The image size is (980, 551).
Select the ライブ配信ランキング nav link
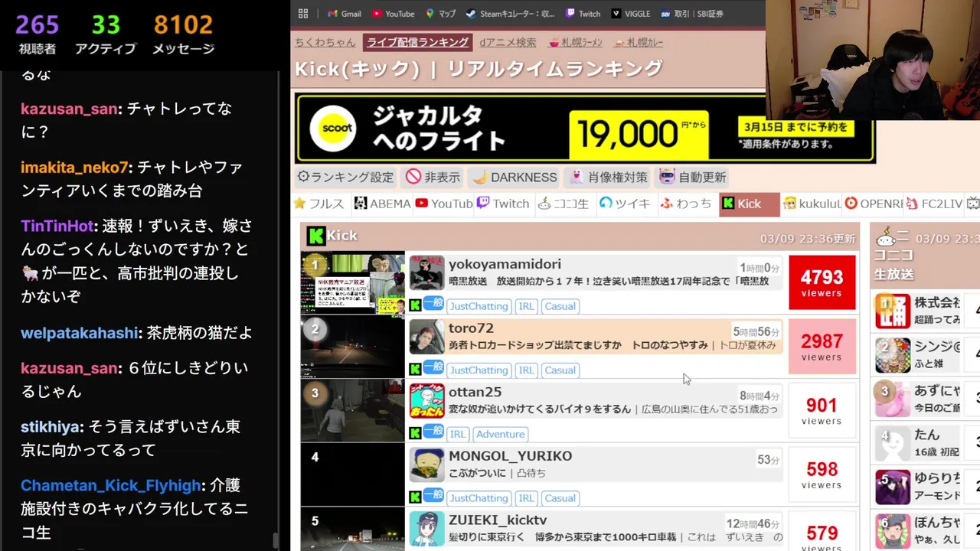417,42
